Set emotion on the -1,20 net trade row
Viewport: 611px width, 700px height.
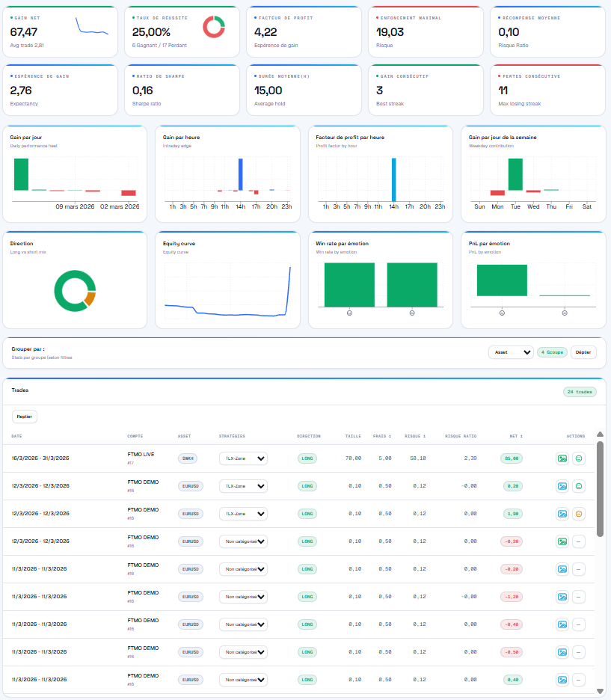pyautogui.click(x=579, y=597)
